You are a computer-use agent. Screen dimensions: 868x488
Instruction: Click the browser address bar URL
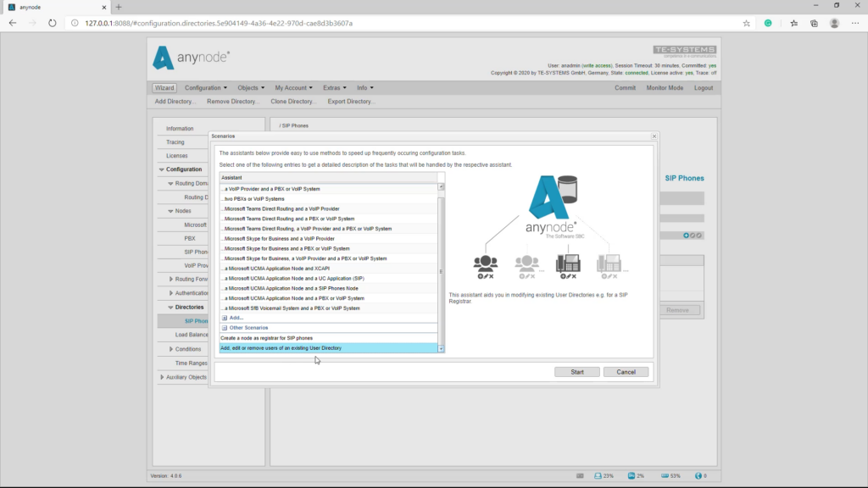pos(219,23)
